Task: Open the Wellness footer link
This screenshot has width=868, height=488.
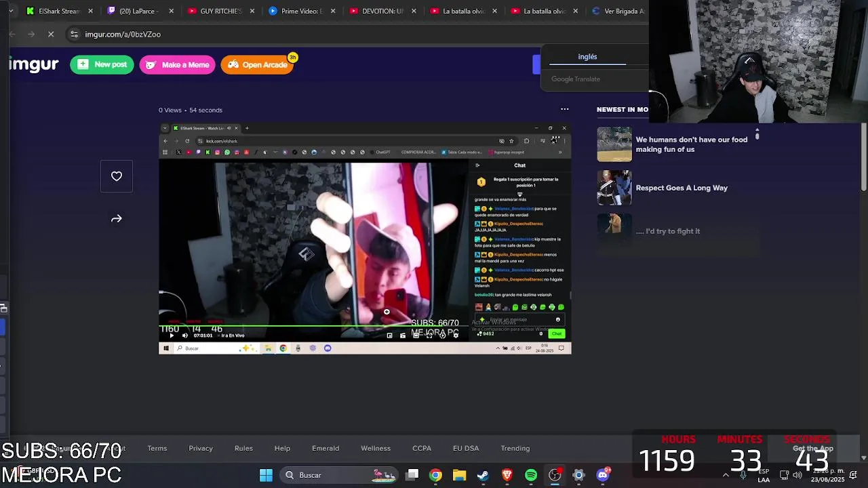Action: pyautogui.click(x=376, y=448)
